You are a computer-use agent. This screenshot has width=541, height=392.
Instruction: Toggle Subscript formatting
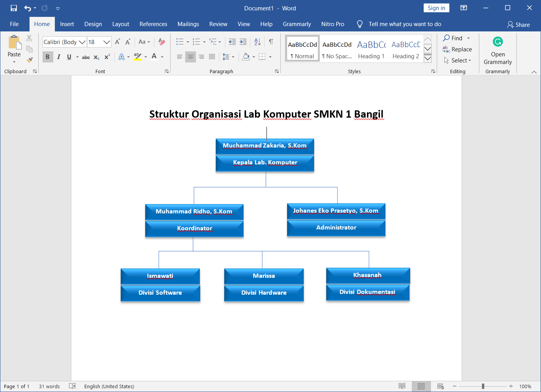coord(97,57)
